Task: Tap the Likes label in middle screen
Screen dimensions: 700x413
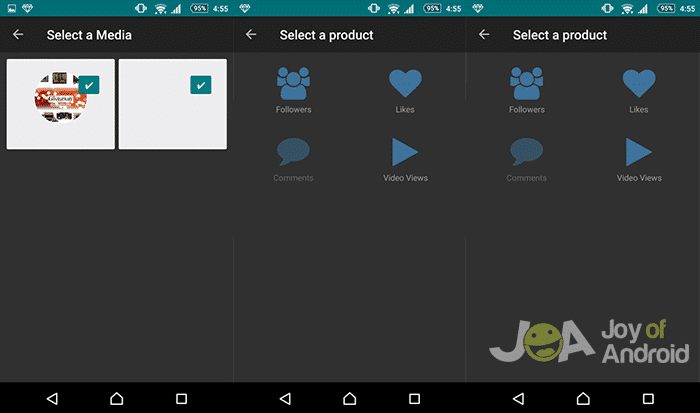Action: (405, 109)
